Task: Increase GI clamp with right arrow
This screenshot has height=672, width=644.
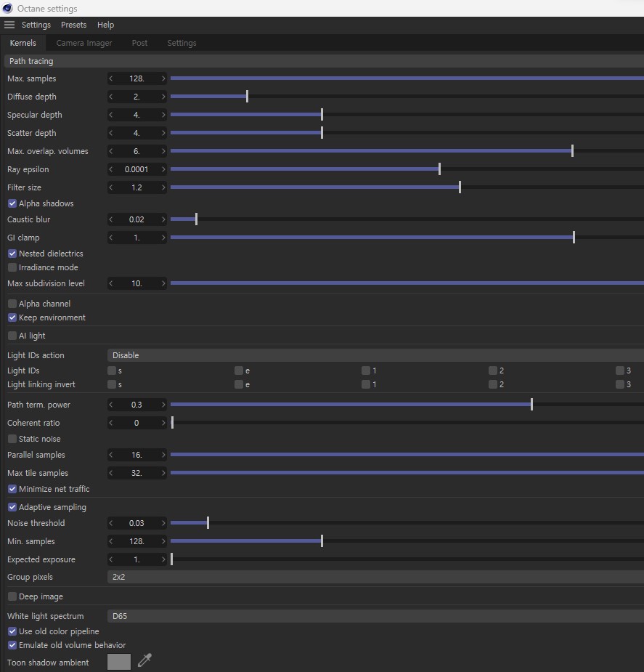Action: [x=163, y=238]
